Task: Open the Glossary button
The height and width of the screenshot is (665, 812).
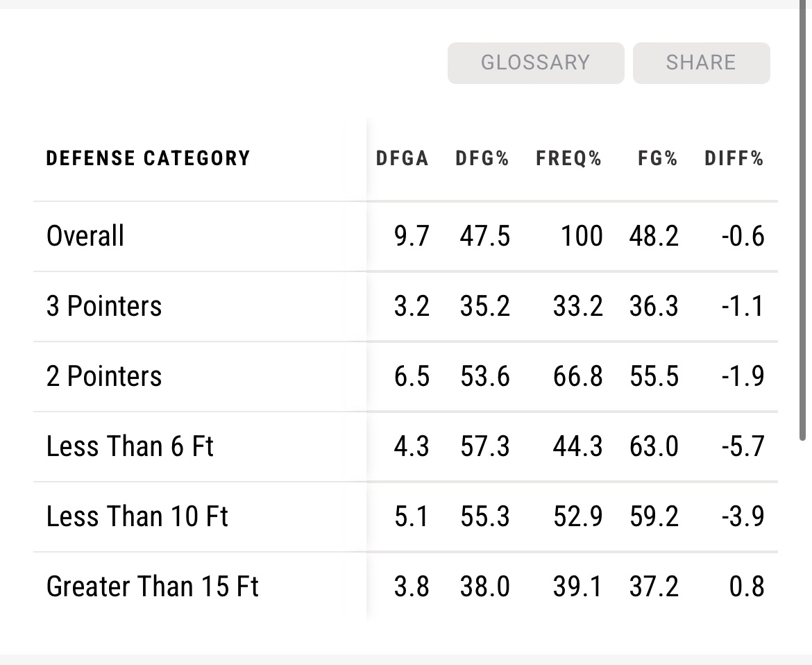Action: 535,62
